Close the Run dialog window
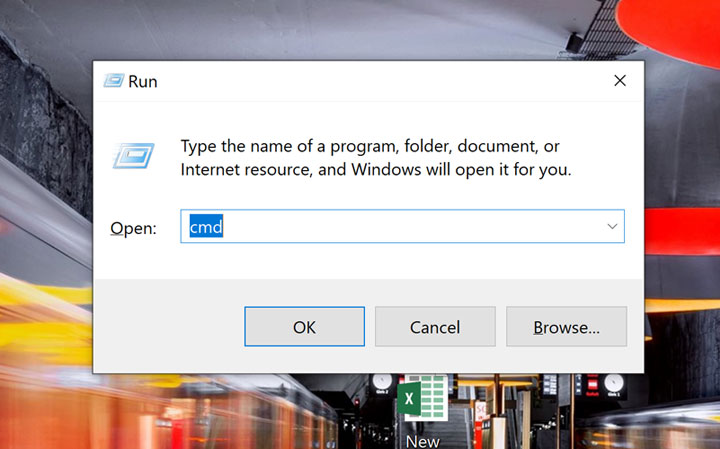Image resolution: width=720 pixels, height=449 pixels. (x=620, y=81)
